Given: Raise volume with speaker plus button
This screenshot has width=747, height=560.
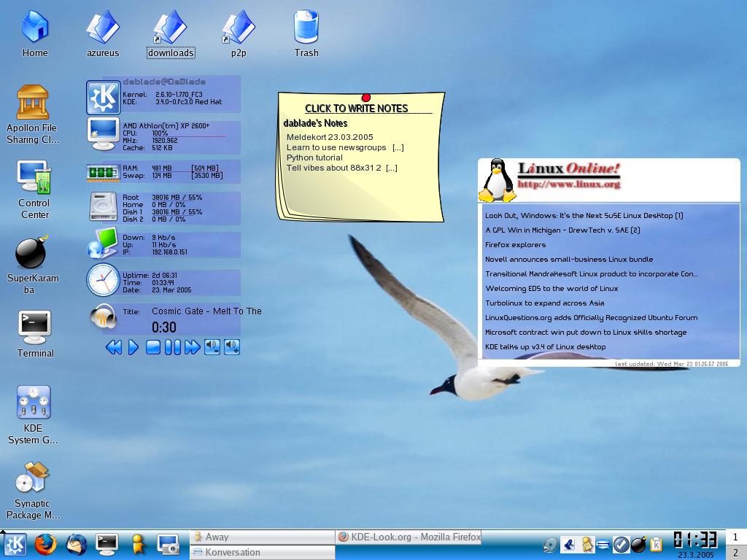Looking at the screenshot, I should 232,347.
